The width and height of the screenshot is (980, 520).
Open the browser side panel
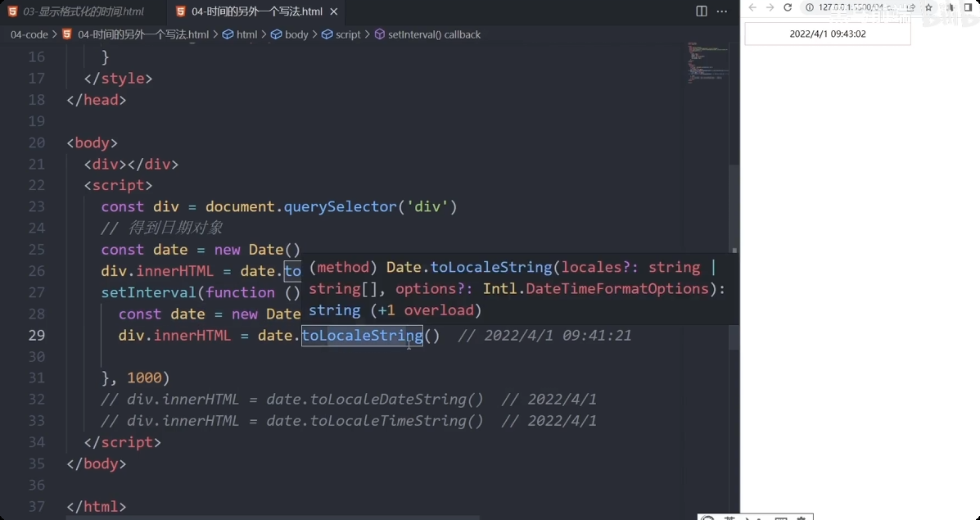(969, 7)
